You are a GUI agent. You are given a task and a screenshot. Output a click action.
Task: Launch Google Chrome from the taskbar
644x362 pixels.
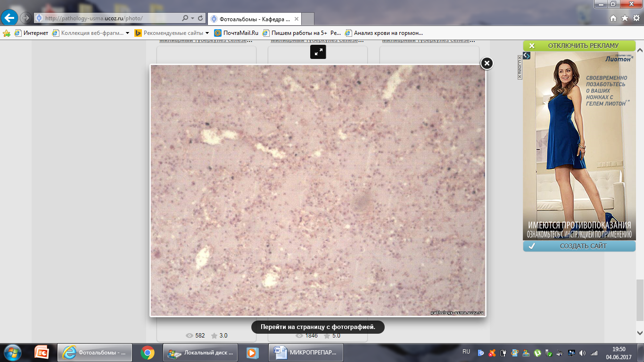148,353
